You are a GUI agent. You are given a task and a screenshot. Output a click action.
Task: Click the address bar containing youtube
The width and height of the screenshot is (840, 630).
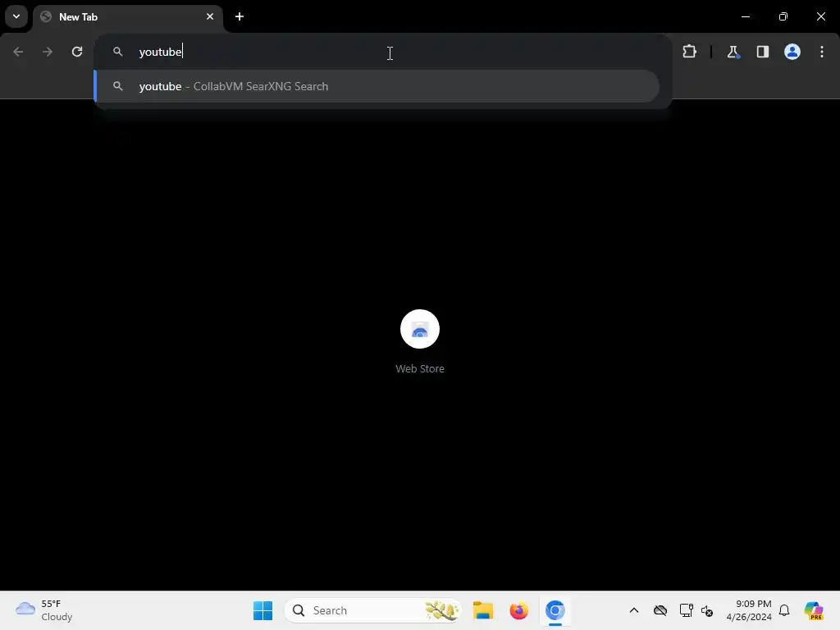click(x=383, y=52)
